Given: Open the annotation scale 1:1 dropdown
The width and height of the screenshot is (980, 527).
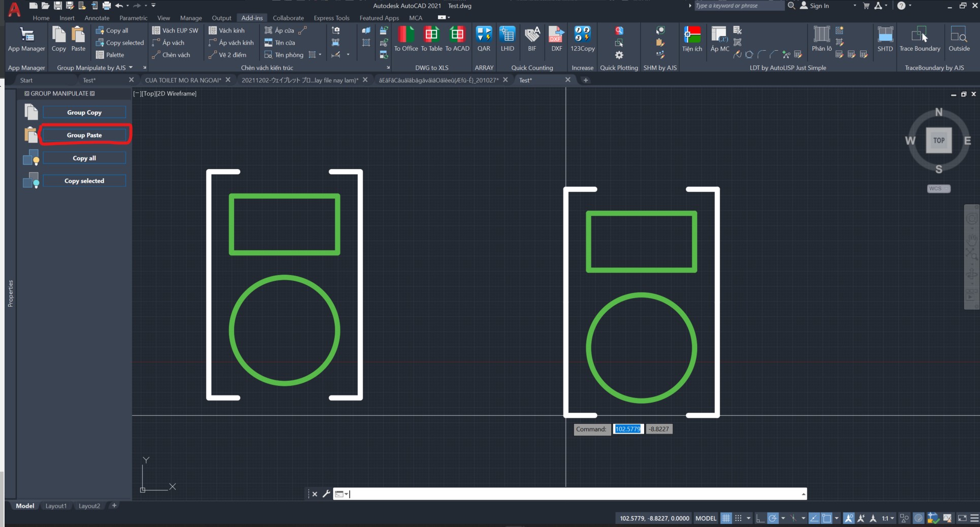Looking at the screenshot, I should (888, 518).
